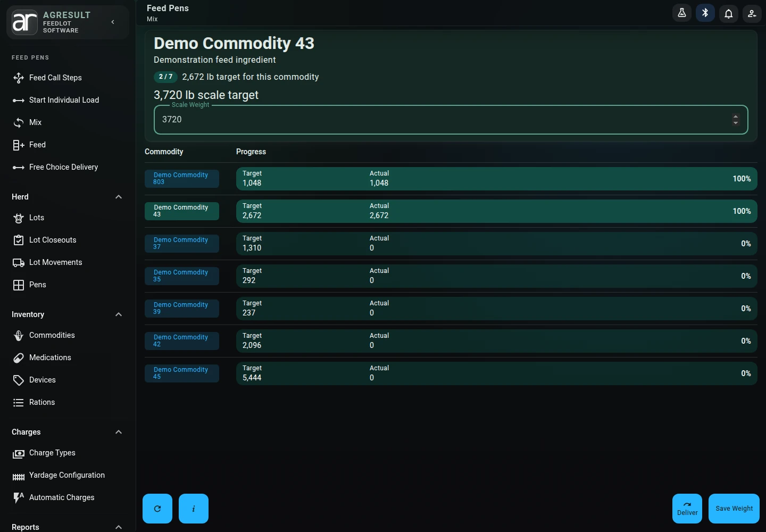The width and height of the screenshot is (766, 532).
Task: Click Save Weight button
Action: coord(734,509)
